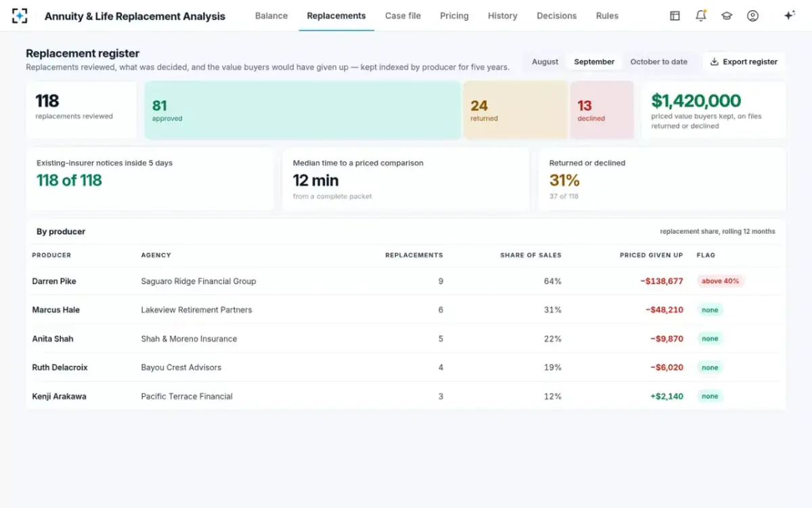
Task: Click the Share of Sales column header
Action: (531, 255)
